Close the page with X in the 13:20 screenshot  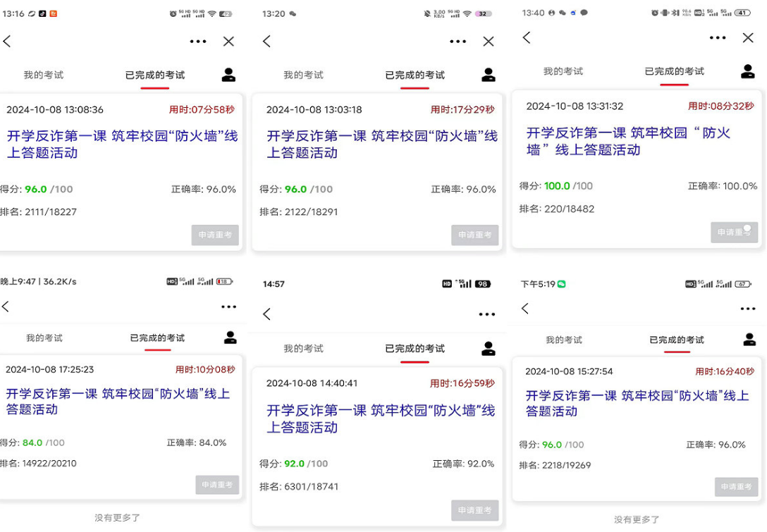(x=489, y=42)
